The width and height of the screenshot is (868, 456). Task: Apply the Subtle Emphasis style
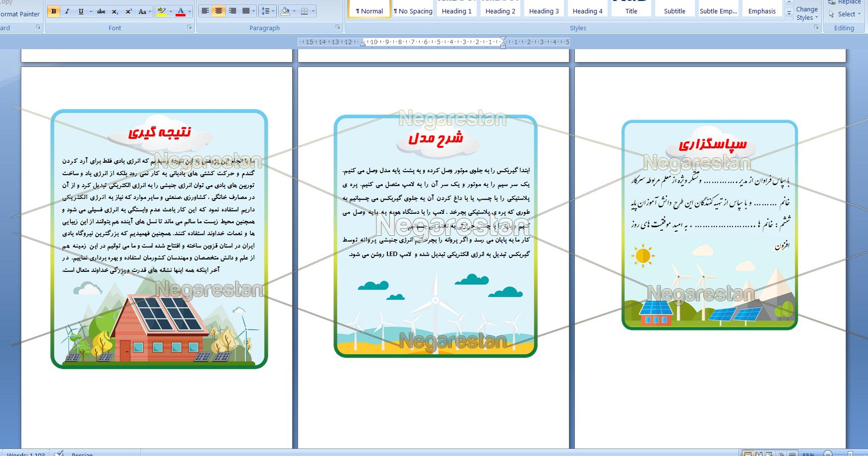[718, 9]
